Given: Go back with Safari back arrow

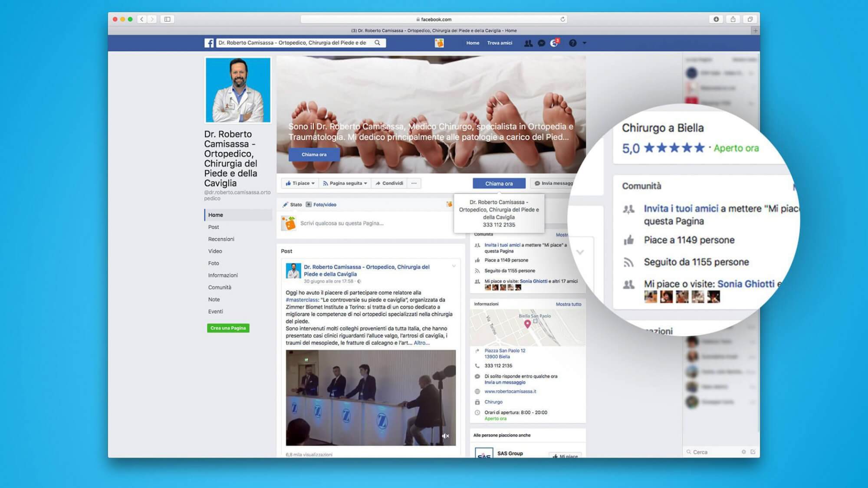Looking at the screenshot, I should coord(141,19).
